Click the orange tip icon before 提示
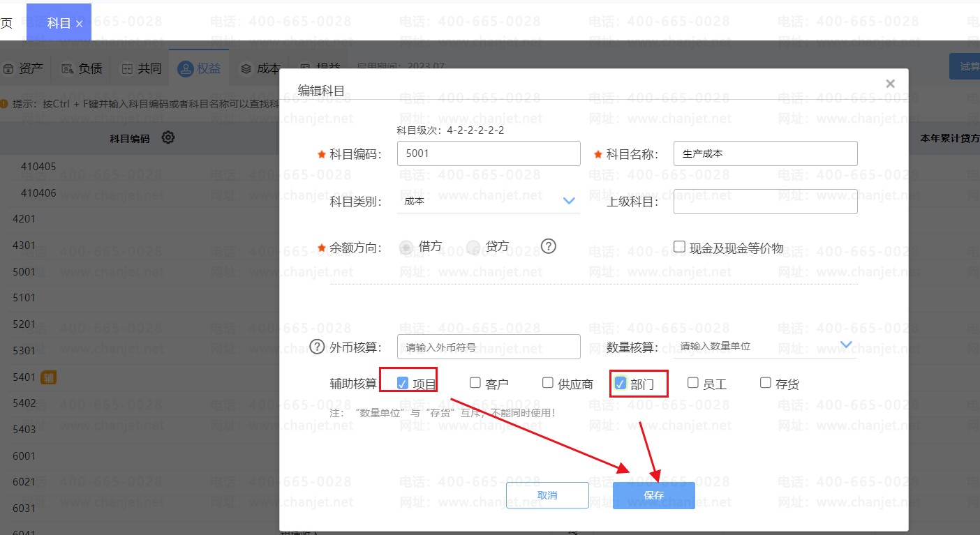 click(4, 104)
